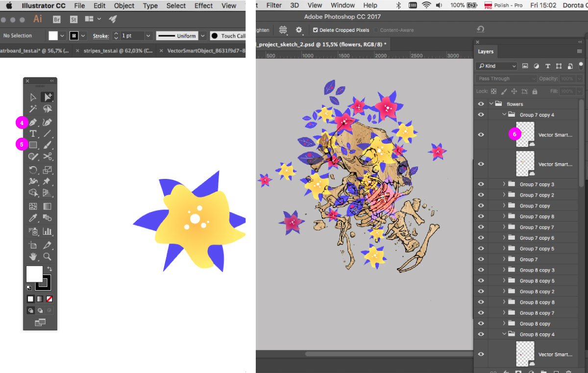Select the Rectangle tool in Illustrator
This screenshot has height=373, width=588.
(33, 145)
